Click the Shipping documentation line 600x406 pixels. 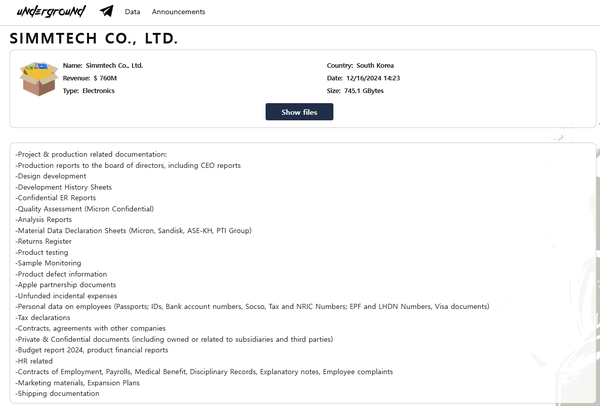pos(57,393)
